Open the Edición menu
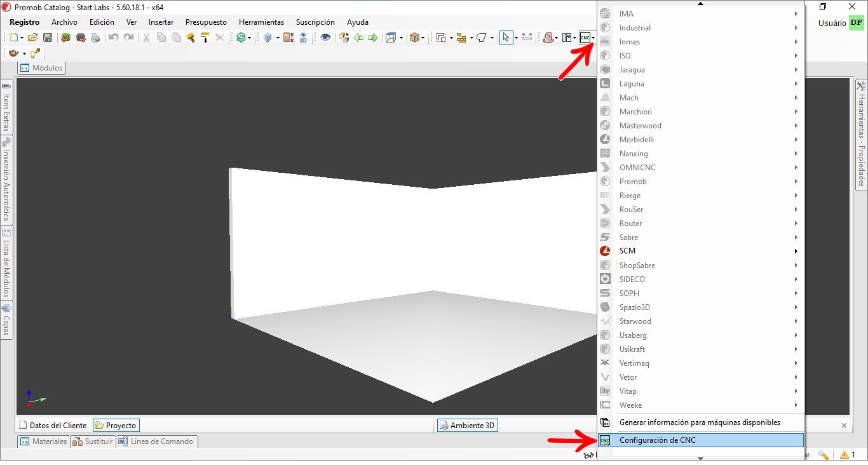 tap(102, 22)
